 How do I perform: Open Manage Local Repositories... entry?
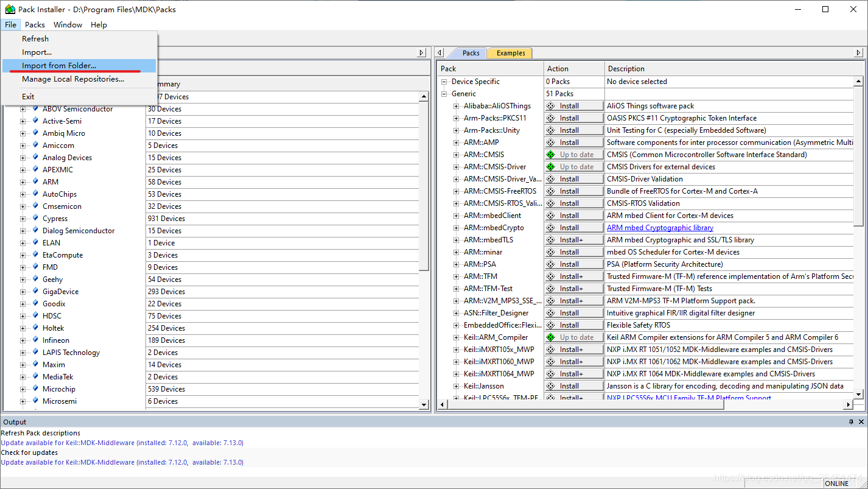point(79,79)
